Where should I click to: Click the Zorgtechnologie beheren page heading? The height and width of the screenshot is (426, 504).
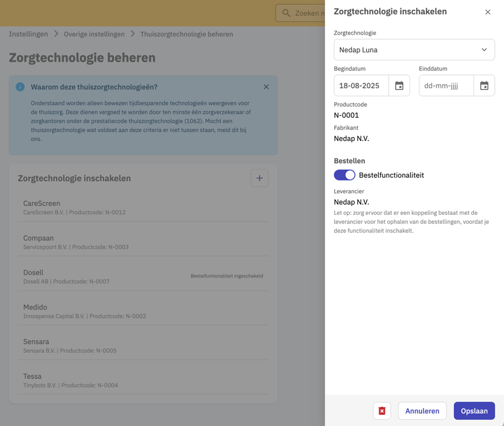pos(82,58)
